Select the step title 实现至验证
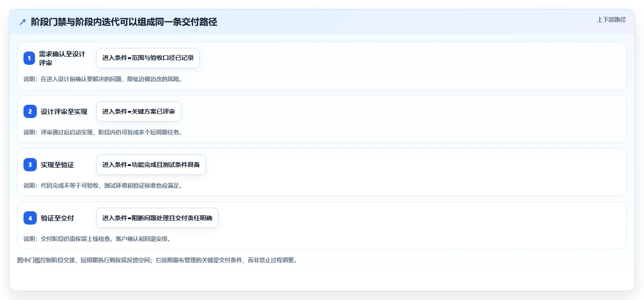 click(x=57, y=165)
